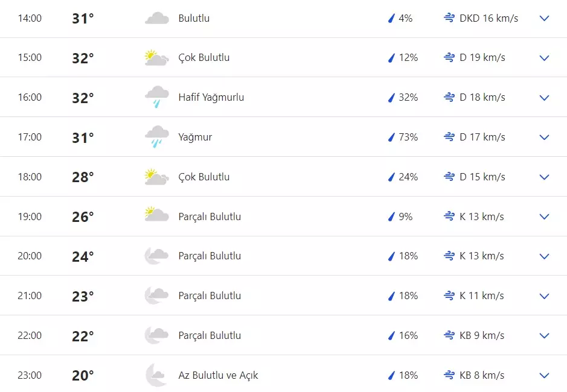Expand the 14:00 forecast details
The width and height of the screenshot is (567, 392).
(544, 18)
